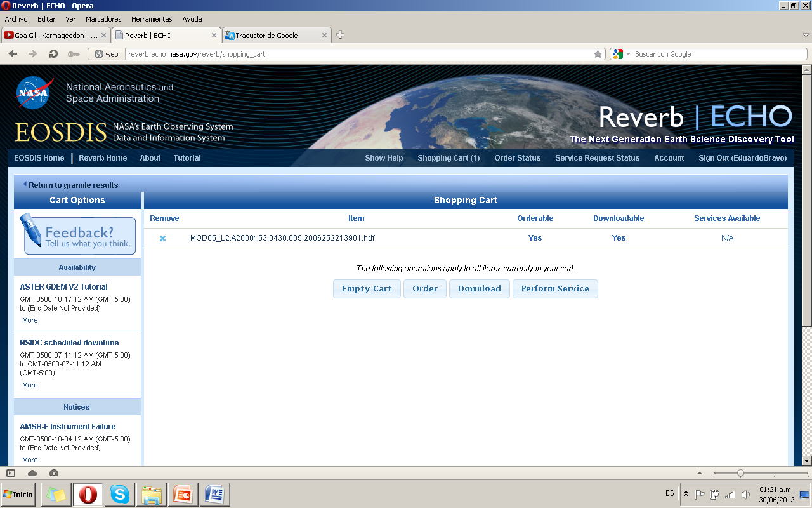Viewport: 812px width, 508px height.
Task: Open Account link
Action: pyautogui.click(x=669, y=158)
